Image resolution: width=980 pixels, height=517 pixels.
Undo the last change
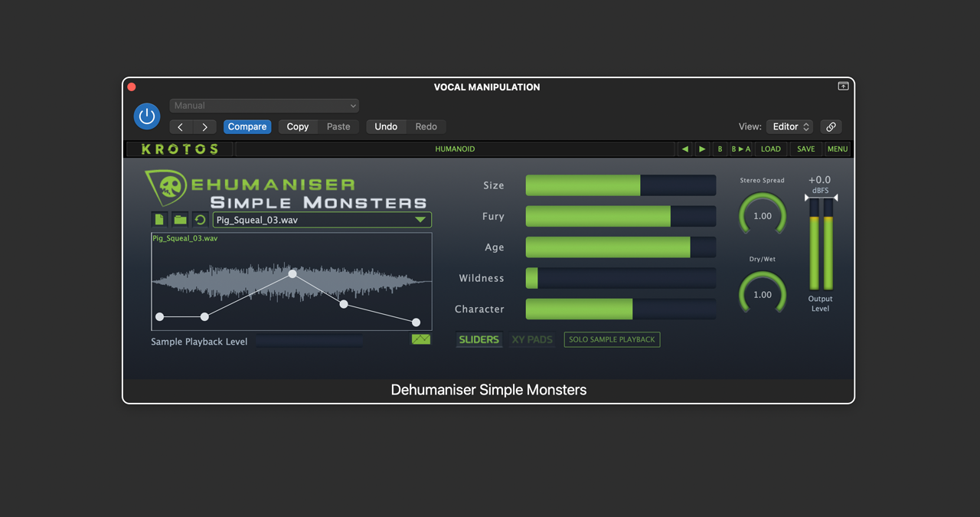[x=386, y=127]
